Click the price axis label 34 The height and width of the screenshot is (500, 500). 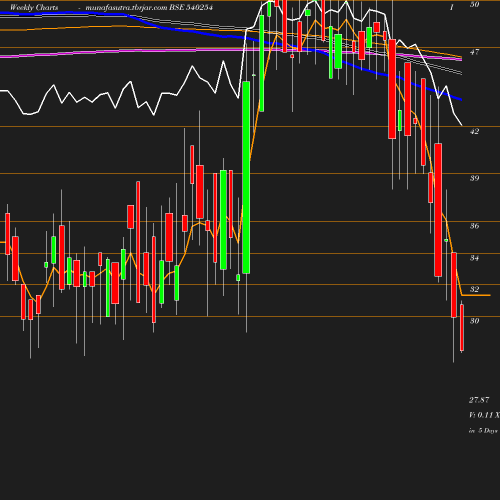click(474, 258)
